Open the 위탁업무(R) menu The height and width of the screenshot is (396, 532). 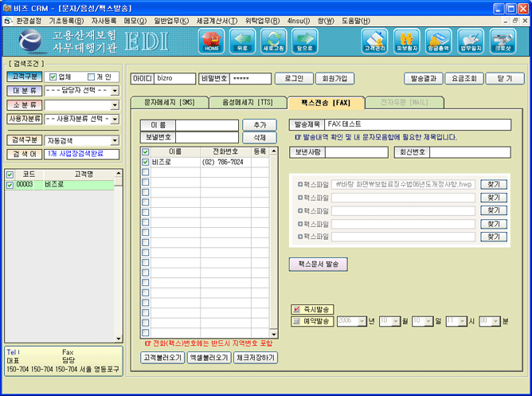coord(263,21)
